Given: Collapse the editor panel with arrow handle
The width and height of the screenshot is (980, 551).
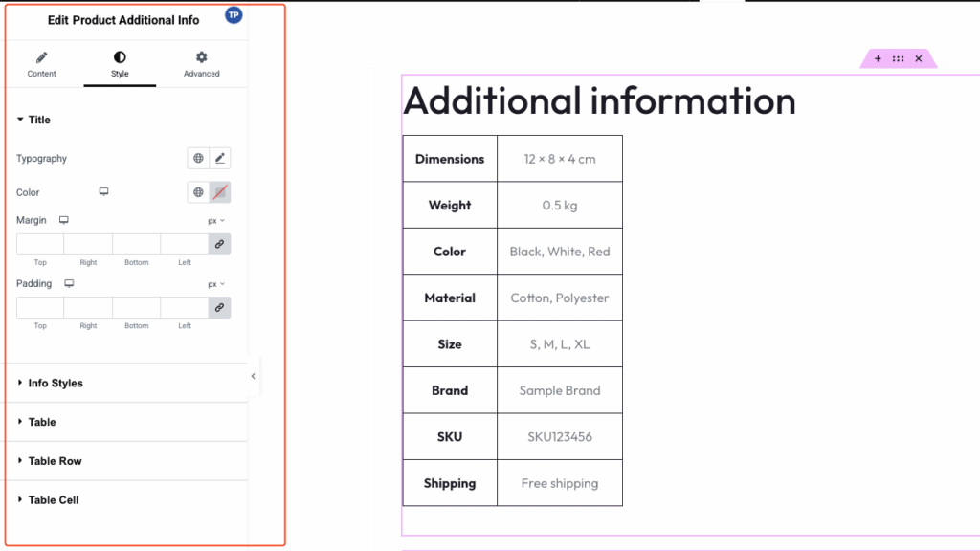Looking at the screenshot, I should 253,376.
